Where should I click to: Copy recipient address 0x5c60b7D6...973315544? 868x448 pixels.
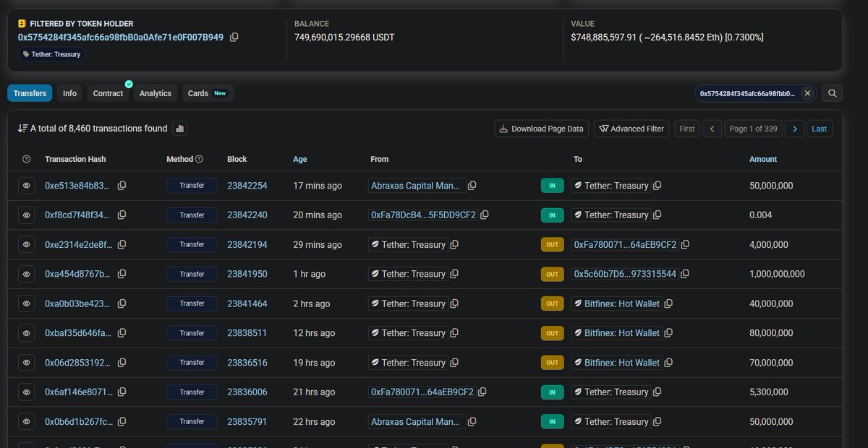click(684, 275)
